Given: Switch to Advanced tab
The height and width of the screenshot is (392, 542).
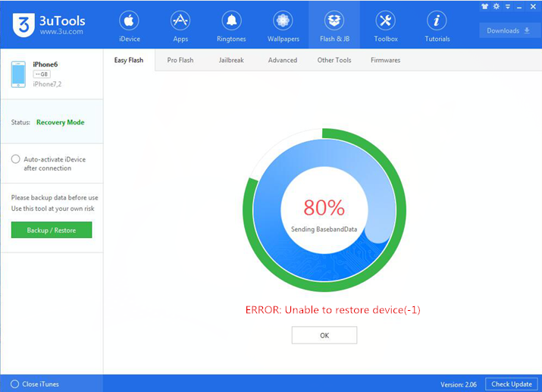Looking at the screenshot, I should pos(283,60).
